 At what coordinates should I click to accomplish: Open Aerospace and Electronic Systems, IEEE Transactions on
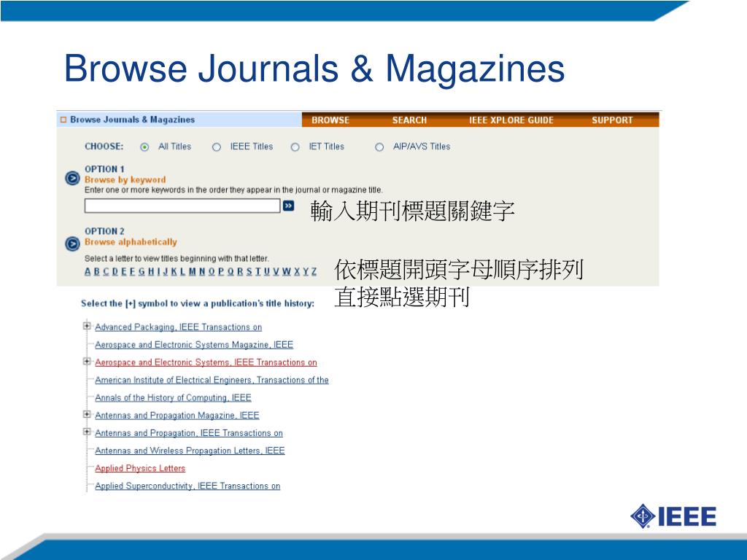coord(206,362)
